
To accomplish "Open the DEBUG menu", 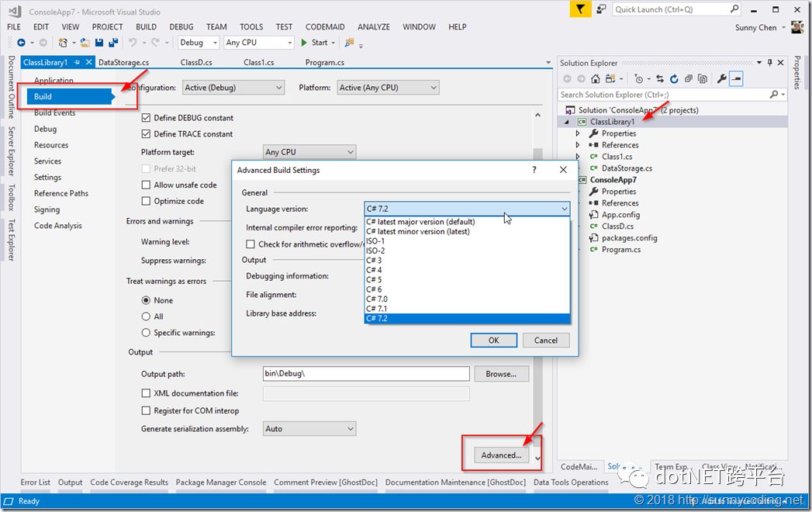I will point(181,27).
